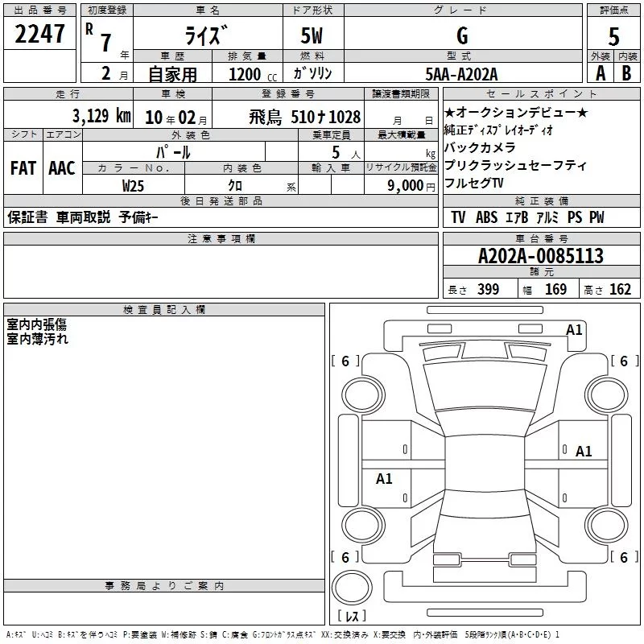This screenshot has height=644, width=644.
Task: Select the damage code legend at the bottom
Action: (283, 634)
